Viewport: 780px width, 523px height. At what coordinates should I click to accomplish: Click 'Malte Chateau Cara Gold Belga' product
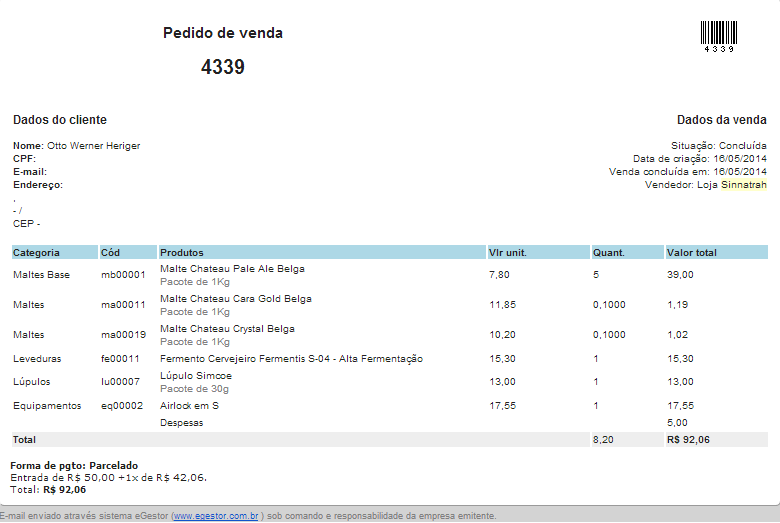[x=236, y=299]
